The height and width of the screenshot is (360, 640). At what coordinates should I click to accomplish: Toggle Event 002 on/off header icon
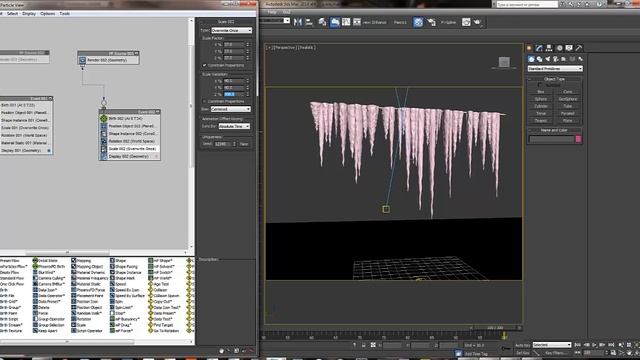(158, 112)
